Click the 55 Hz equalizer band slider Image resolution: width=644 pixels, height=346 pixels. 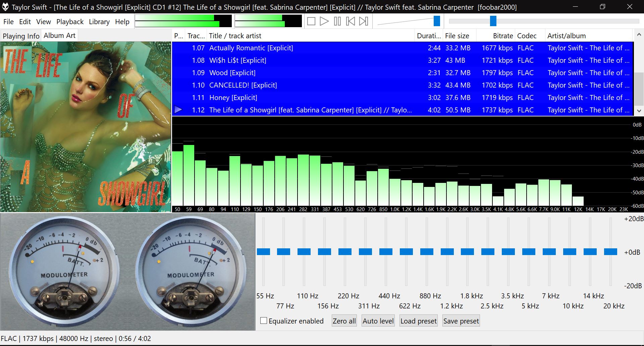click(x=263, y=252)
